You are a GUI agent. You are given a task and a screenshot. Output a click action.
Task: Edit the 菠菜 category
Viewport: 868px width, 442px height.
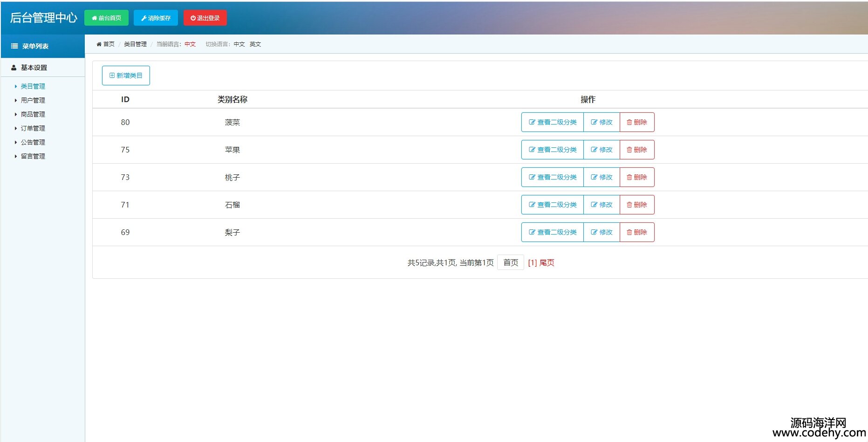[601, 122]
